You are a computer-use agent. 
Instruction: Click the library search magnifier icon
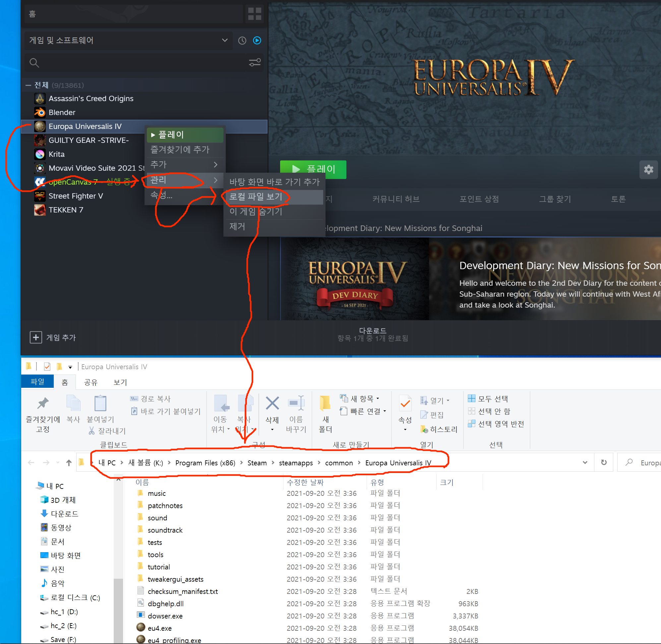click(34, 62)
